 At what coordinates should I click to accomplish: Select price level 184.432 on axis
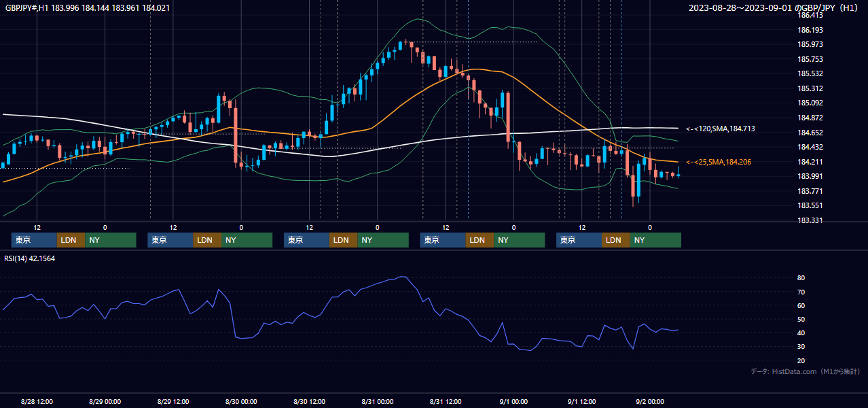[810, 147]
